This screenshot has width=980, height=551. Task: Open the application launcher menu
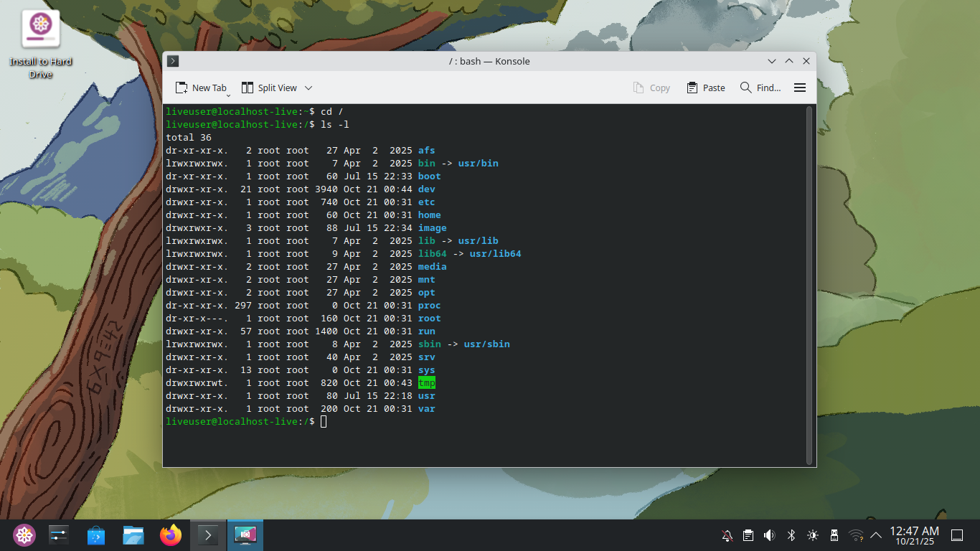coord(24,535)
